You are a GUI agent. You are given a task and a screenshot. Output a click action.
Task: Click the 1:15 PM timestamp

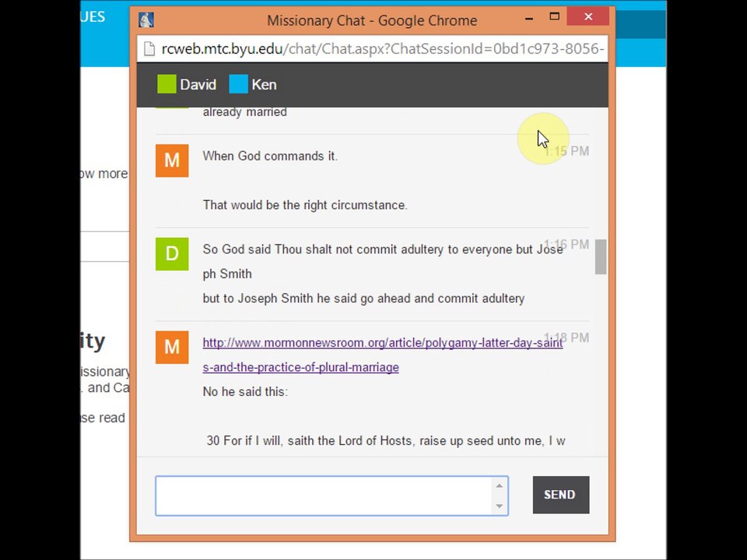567,152
